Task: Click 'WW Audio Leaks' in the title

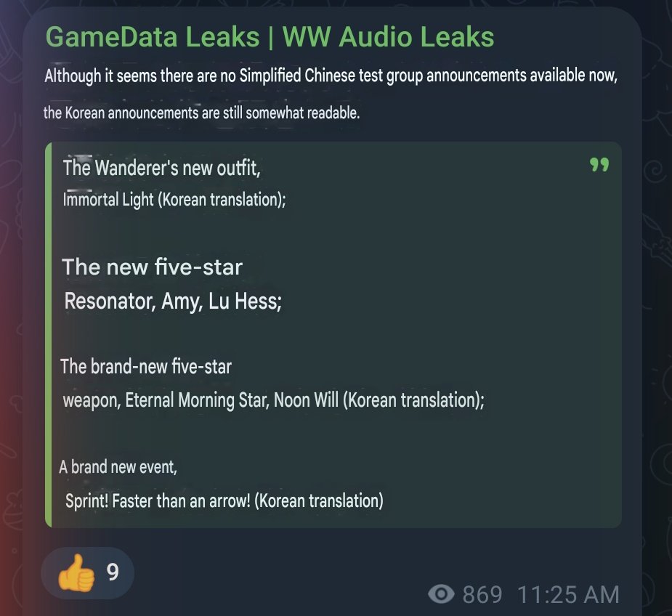Action: 388,37
